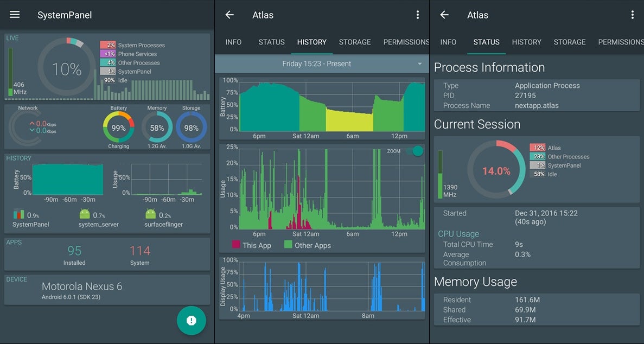Tap the Battery 99% ring gauge
The width and height of the screenshot is (644, 344).
pos(118,128)
